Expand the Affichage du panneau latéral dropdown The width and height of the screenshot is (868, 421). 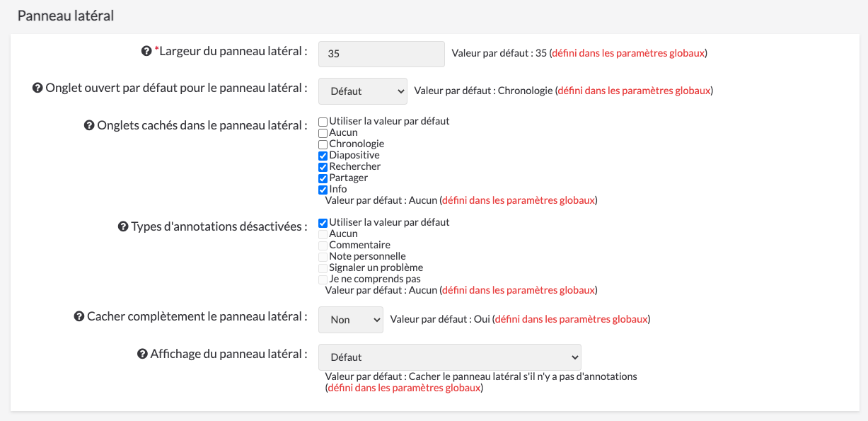pyautogui.click(x=450, y=357)
